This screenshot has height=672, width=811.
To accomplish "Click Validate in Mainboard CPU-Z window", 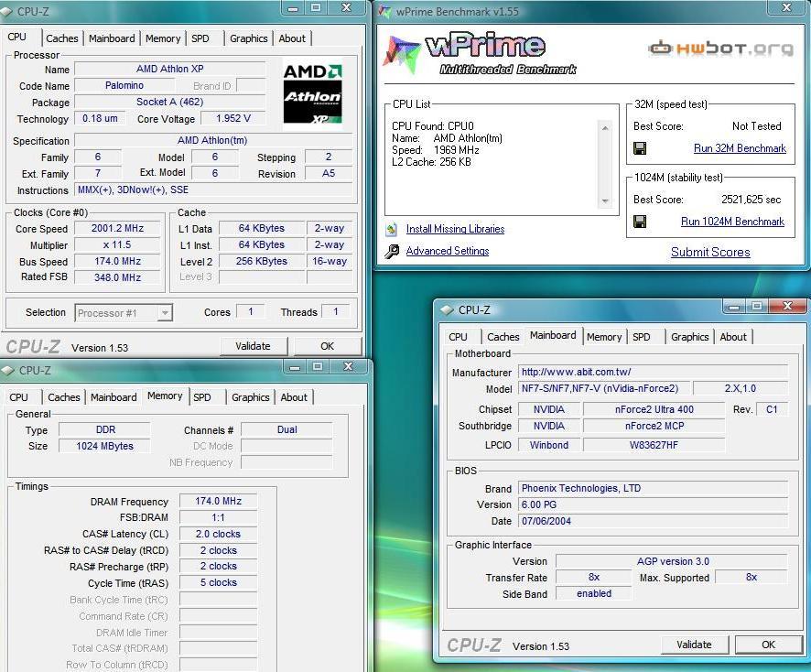I will tap(694, 645).
